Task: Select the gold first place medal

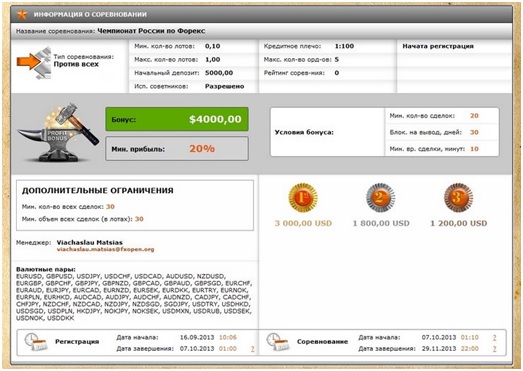Action: 303,198
